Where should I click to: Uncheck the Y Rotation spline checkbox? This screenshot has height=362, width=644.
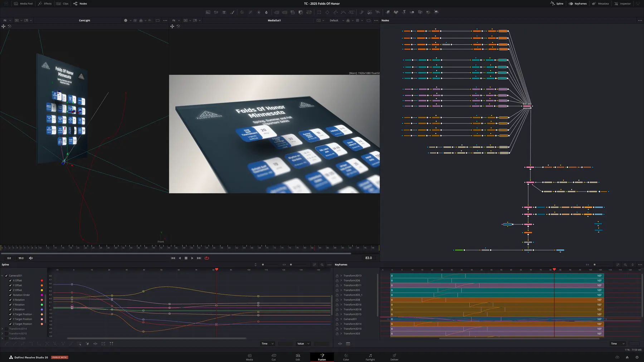click(x=10, y=304)
